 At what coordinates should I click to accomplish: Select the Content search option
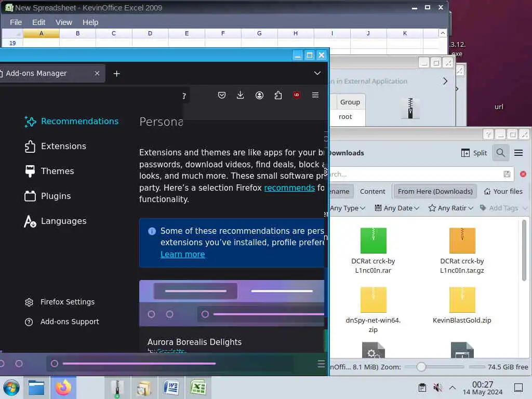click(373, 191)
